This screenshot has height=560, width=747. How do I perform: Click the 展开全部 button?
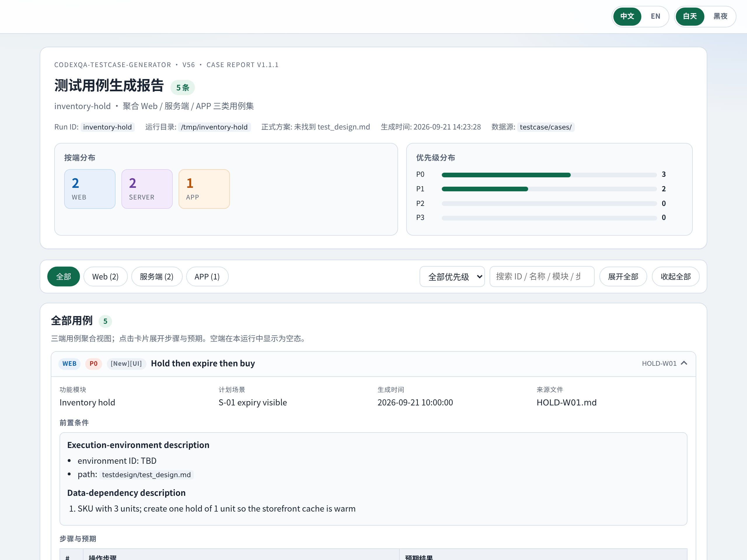tap(623, 276)
